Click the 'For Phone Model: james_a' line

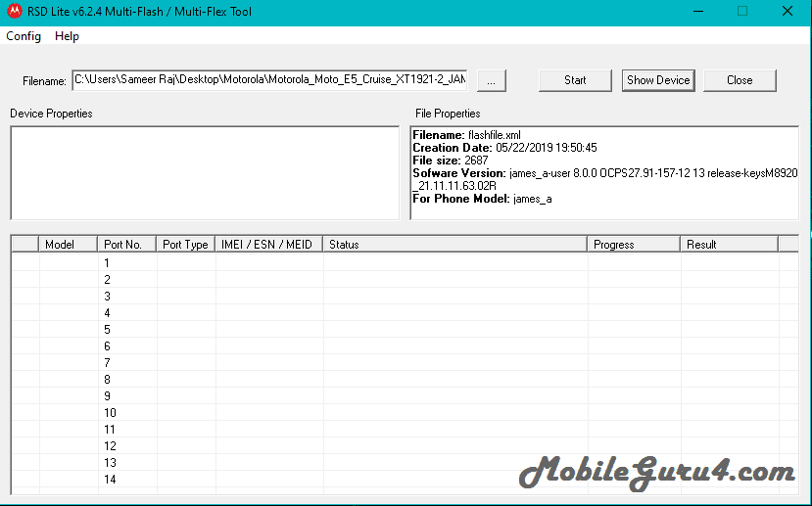(x=482, y=199)
